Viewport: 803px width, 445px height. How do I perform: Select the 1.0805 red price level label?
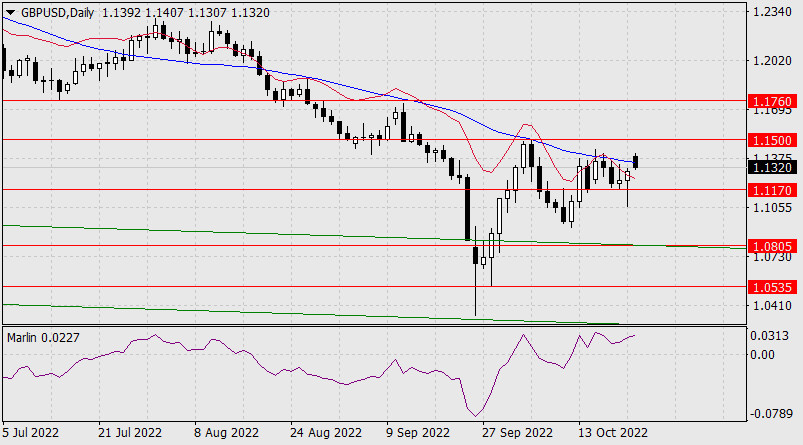772,246
